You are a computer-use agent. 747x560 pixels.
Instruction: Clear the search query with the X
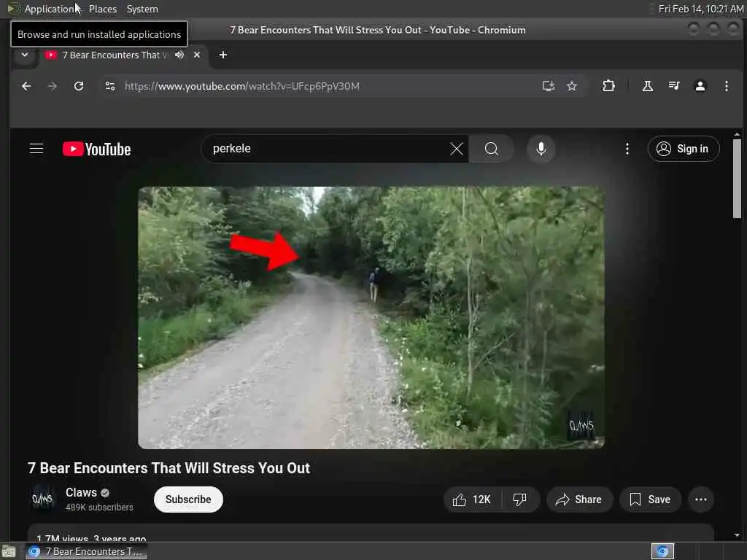pos(457,149)
